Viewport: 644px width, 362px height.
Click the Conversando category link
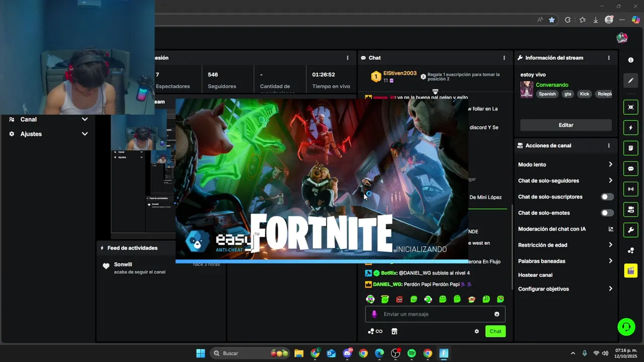[x=552, y=85]
